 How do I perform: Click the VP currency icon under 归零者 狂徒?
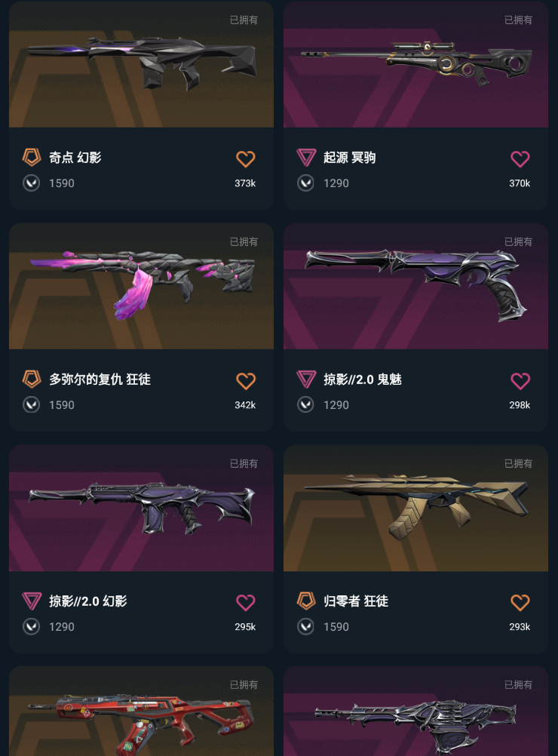tap(305, 627)
